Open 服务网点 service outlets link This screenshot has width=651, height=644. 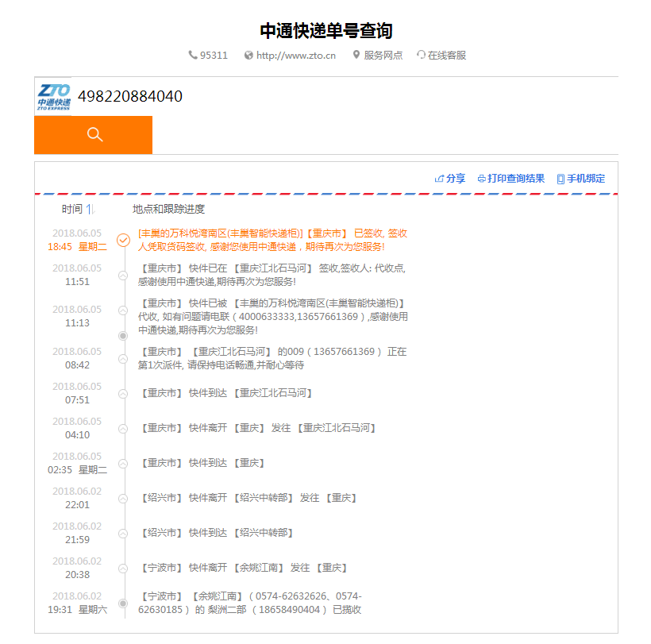pyautogui.click(x=383, y=56)
